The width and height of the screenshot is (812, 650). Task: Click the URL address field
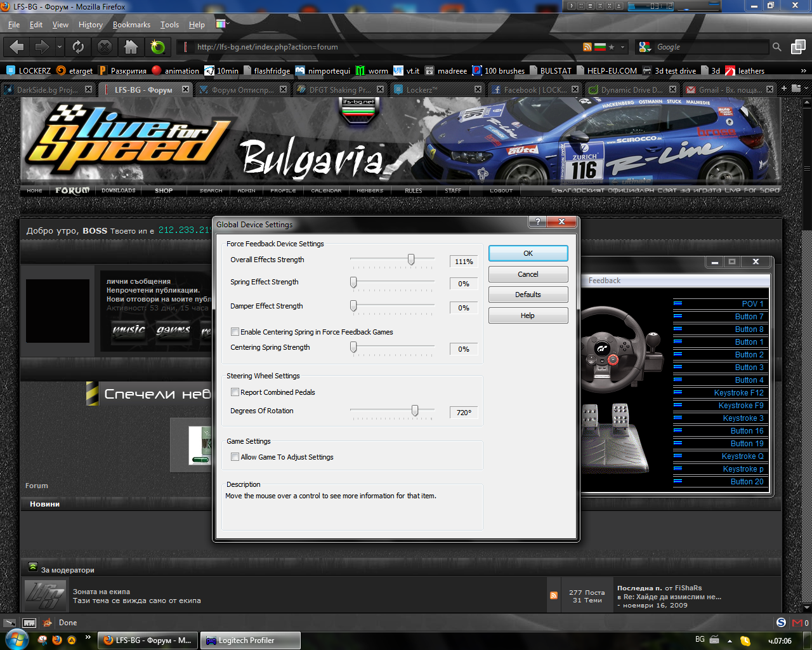pyautogui.click(x=387, y=47)
